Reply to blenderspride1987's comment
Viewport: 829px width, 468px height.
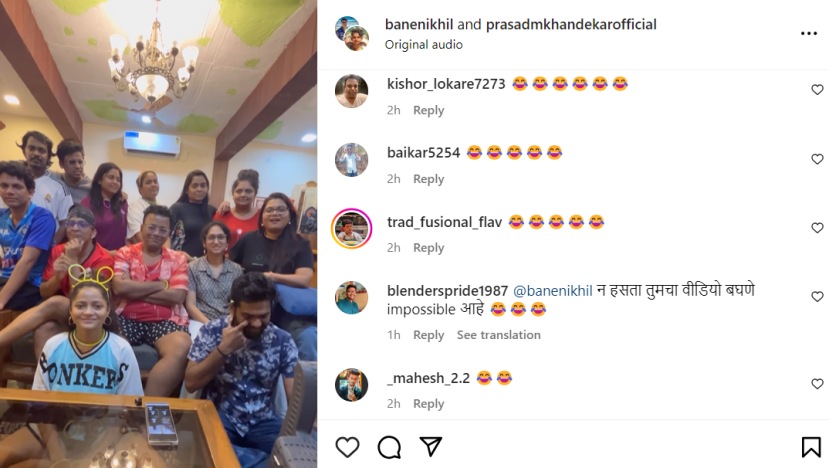(x=428, y=335)
